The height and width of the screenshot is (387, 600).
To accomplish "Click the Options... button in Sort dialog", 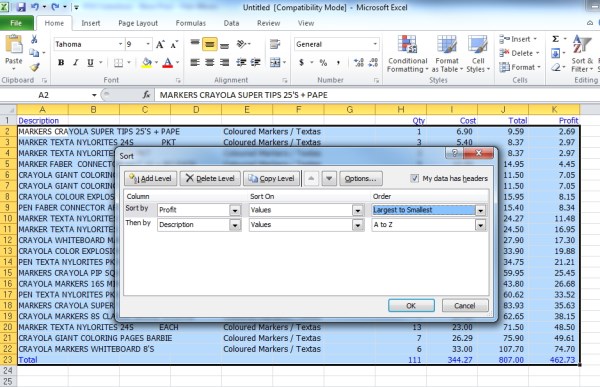I will click(x=360, y=178).
